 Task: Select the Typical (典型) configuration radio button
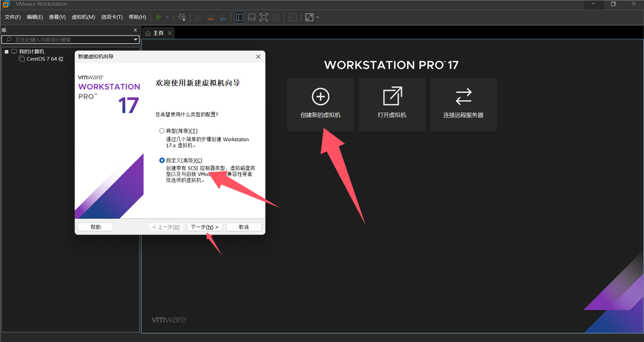(162, 131)
